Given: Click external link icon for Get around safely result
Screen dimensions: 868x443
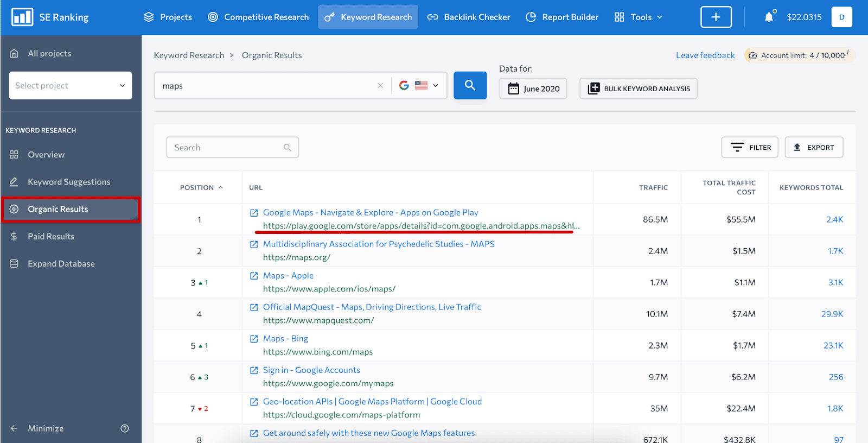Looking at the screenshot, I should (254, 433).
